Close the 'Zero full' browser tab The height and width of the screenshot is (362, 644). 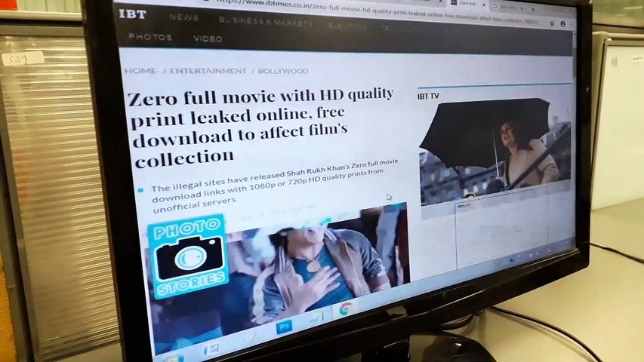coord(483,4)
